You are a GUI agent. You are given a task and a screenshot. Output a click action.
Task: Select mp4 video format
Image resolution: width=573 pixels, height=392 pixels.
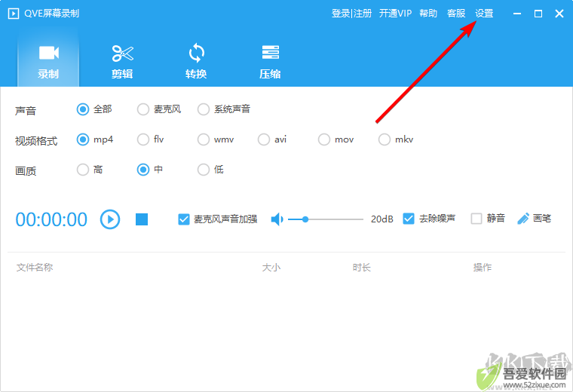pyautogui.click(x=83, y=139)
